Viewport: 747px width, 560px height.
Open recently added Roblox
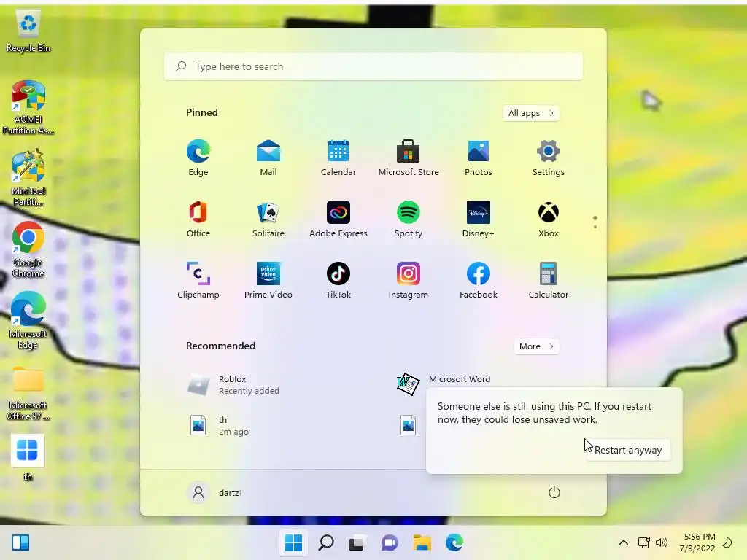[x=233, y=385]
